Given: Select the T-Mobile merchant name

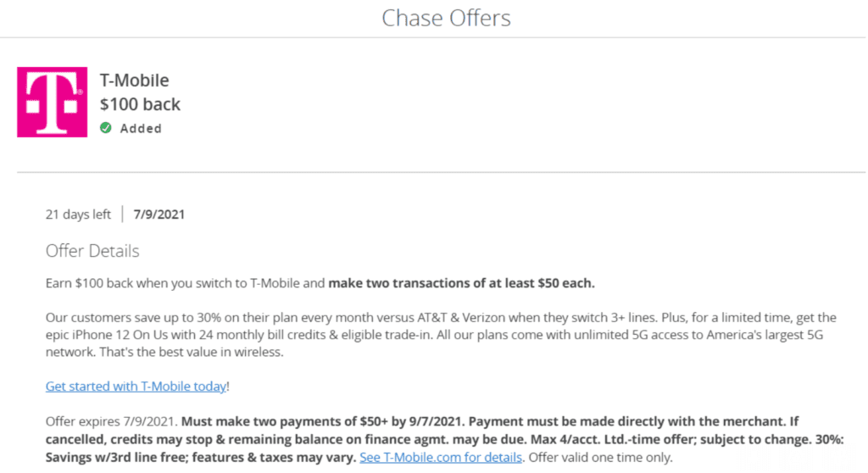Looking at the screenshot, I should pos(134,81).
